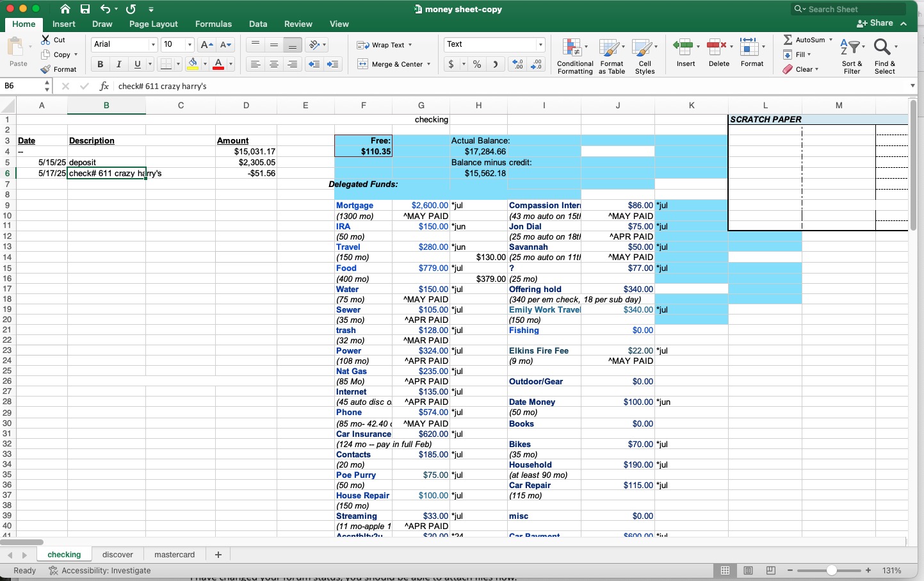Image resolution: width=924 pixels, height=581 pixels.
Task: Switch to the discover sheet tab
Action: 118,555
